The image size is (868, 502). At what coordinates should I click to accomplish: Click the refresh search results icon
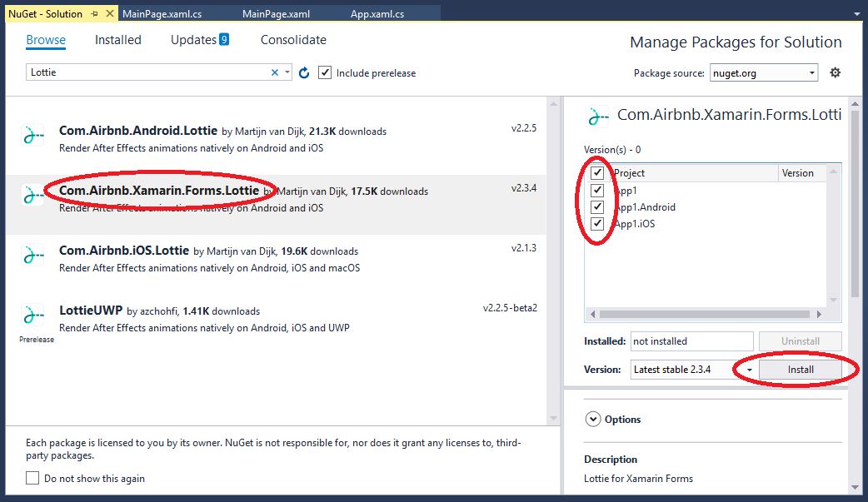(x=304, y=72)
